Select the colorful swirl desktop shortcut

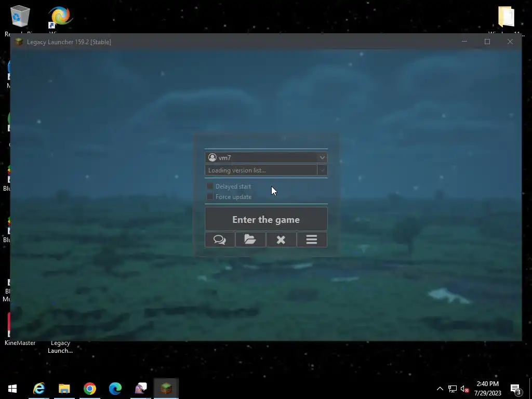coord(60,16)
